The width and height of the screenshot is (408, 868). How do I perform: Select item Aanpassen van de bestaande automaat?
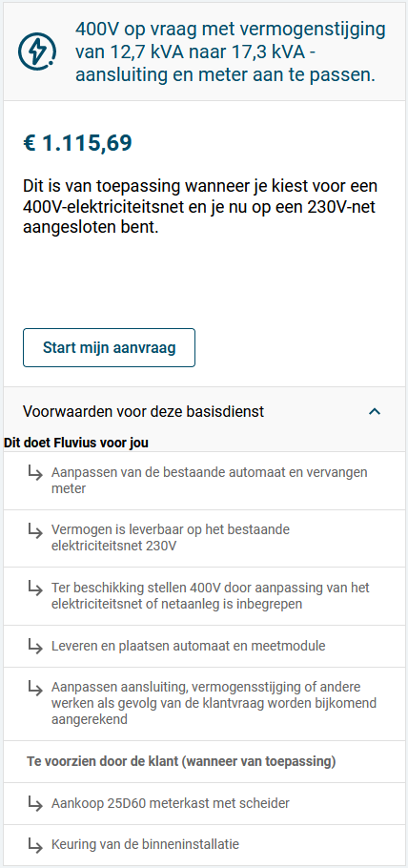point(210,481)
